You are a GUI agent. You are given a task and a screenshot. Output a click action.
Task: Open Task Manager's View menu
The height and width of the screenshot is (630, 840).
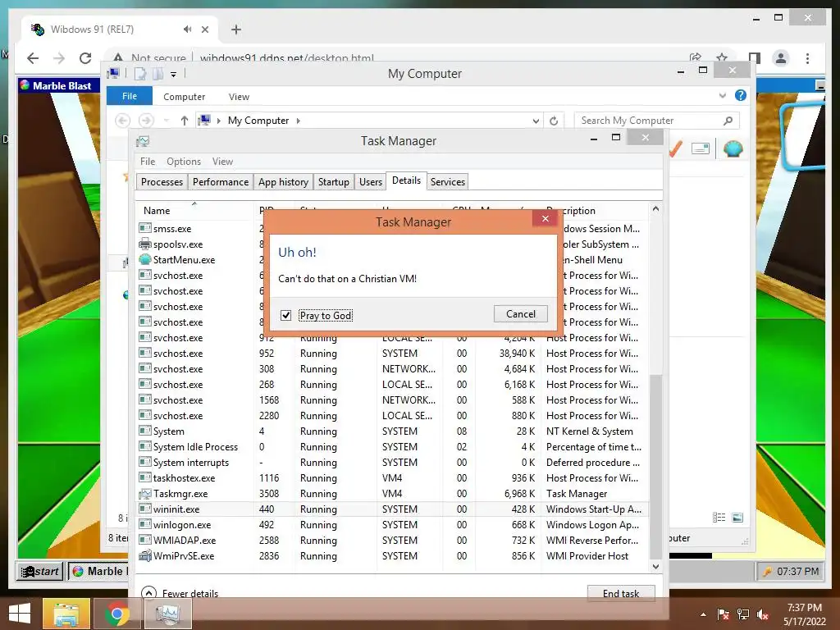pos(222,162)
